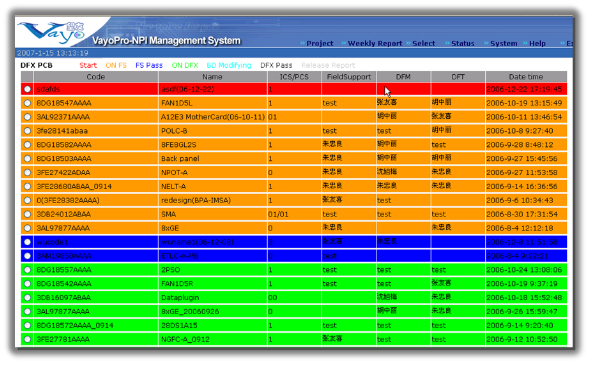Viewport: 593px width, 368px height.
Task: Select radio button for 3FE27781AAAA row
Action: click(x=27, y=339)
